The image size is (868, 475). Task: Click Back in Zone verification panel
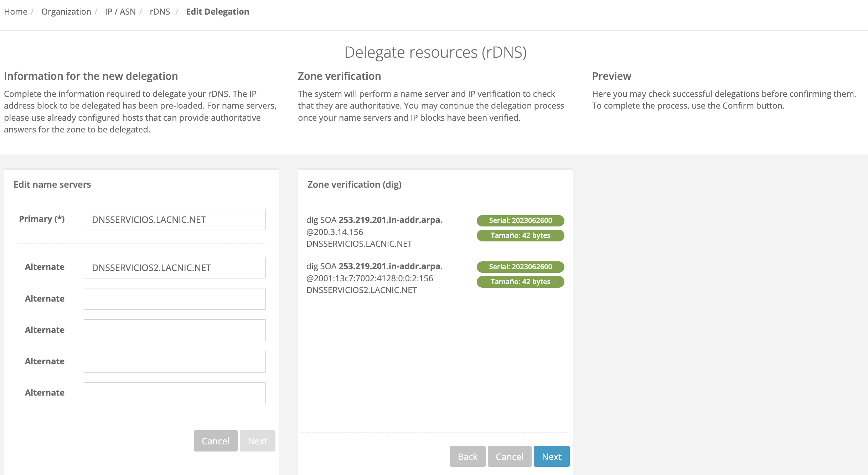(x=467, y=456)
